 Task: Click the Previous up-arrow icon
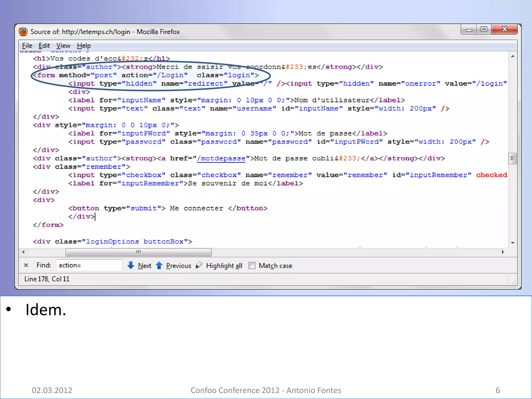(159, 265)
